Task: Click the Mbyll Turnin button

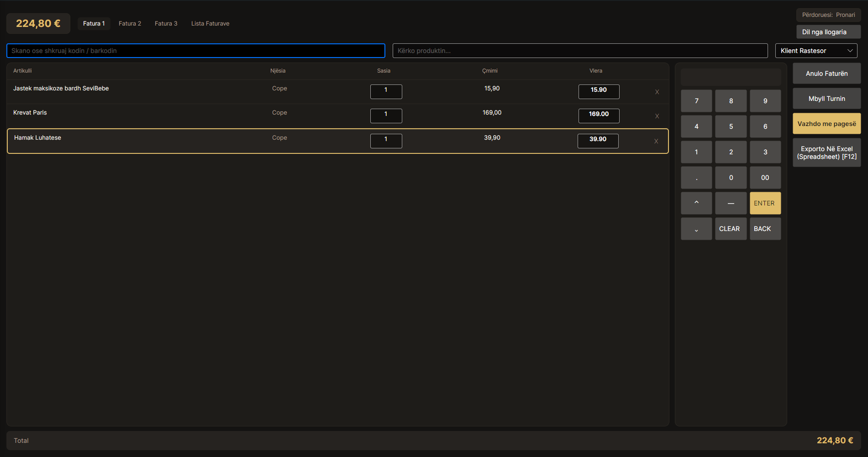Action: click(x=826, y=99)
